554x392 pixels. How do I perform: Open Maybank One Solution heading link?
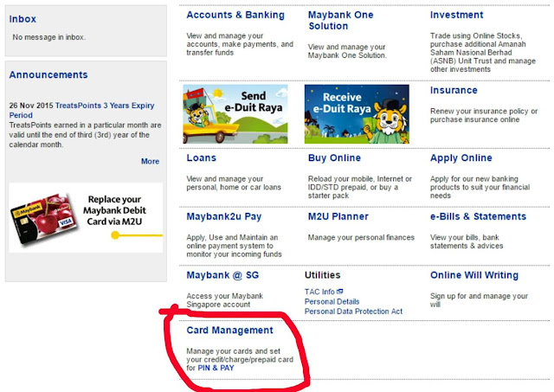pos(340,21)
